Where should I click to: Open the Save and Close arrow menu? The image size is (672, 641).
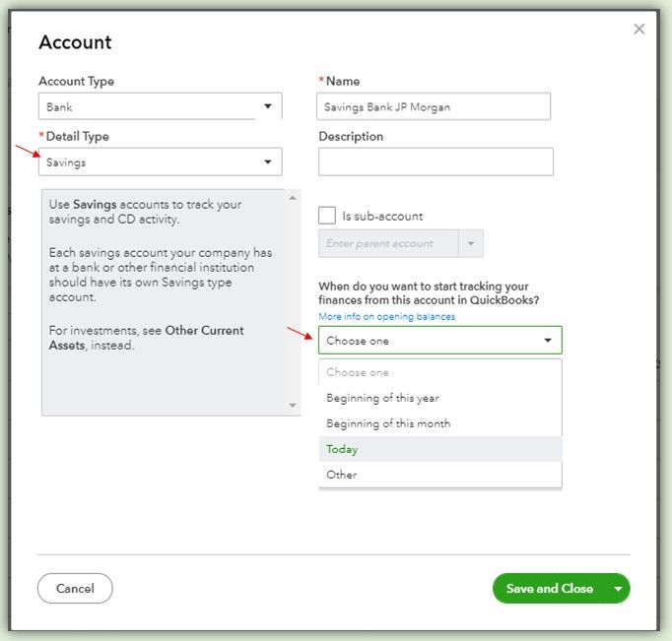[618, 589]
